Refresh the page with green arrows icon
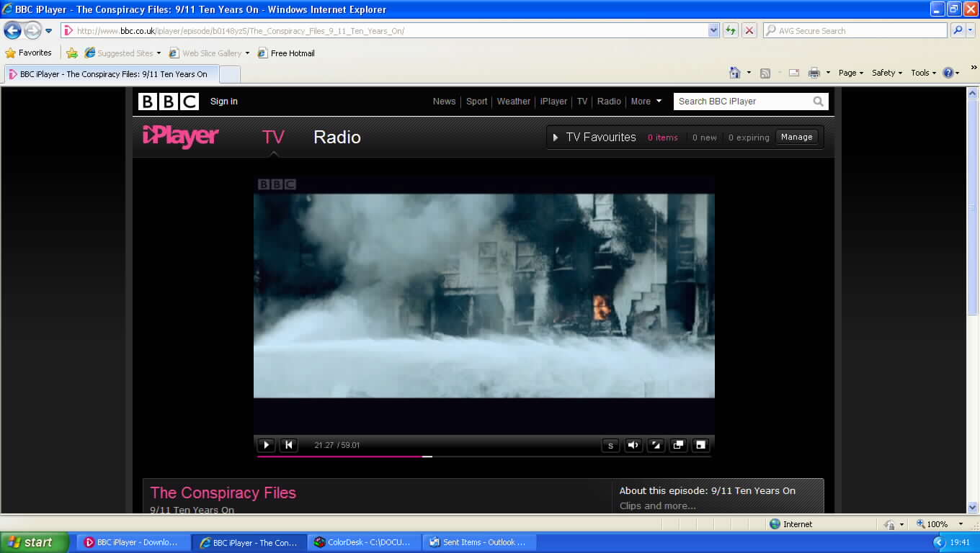Viewport: 980px width, 553px height. (731, 30)
